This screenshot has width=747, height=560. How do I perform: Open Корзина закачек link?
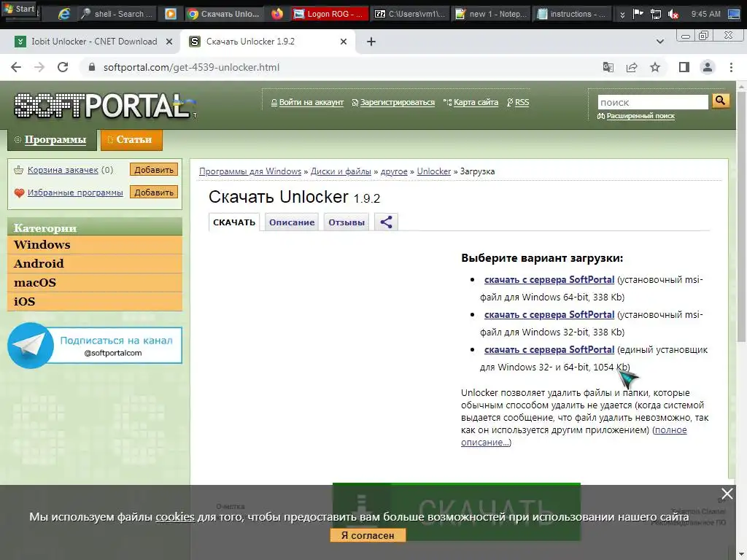pos(63,170)
